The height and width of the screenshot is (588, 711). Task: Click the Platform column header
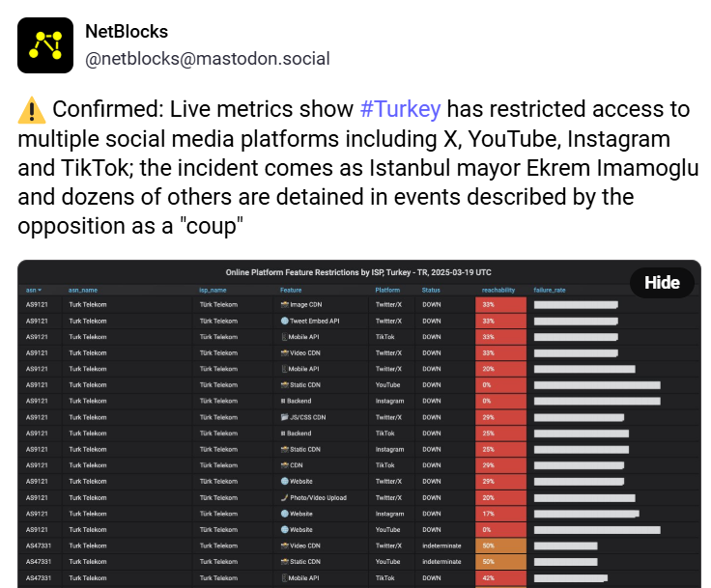(x=387, y=291)
